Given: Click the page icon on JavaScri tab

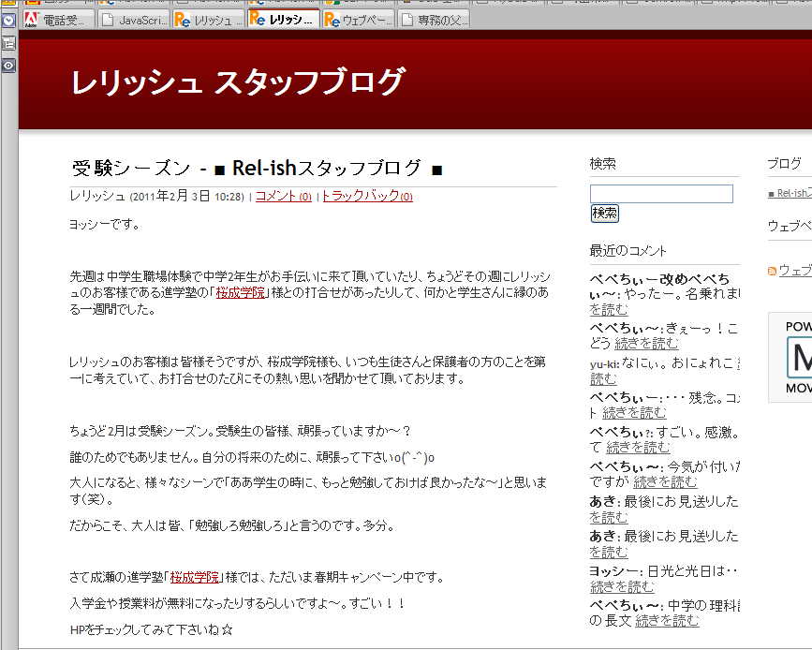Looking at the screenshot, I should pos(108,20).
